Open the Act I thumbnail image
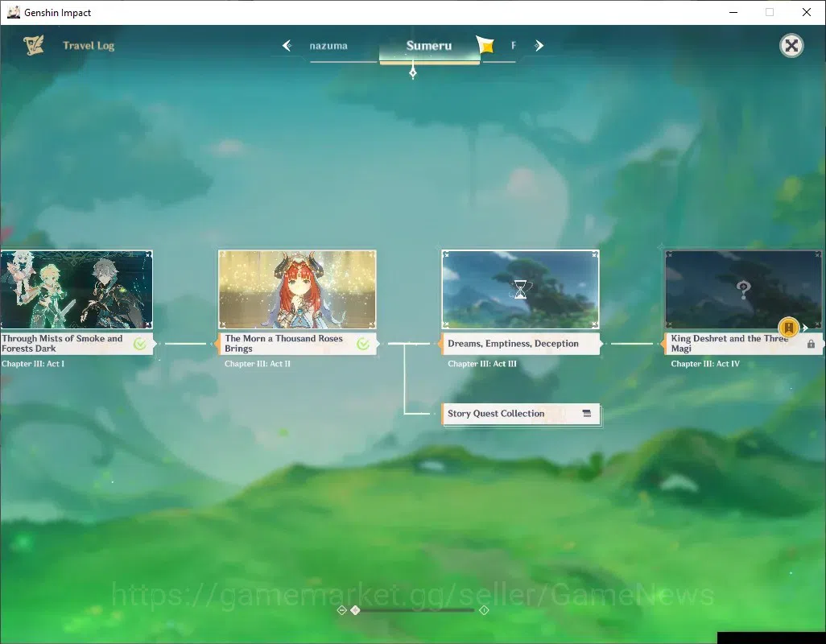The width and height of the screenshot is (826, 644). point(76,290)
